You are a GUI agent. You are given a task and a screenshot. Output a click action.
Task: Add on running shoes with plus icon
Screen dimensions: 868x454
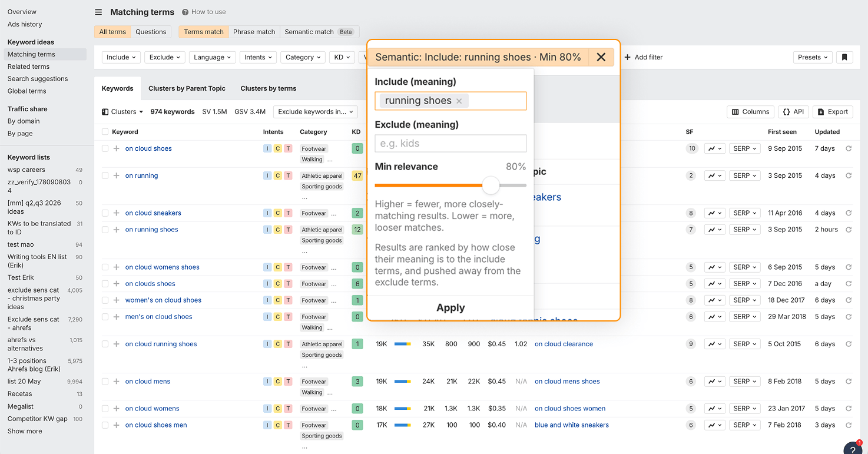[x=116, y=230]
